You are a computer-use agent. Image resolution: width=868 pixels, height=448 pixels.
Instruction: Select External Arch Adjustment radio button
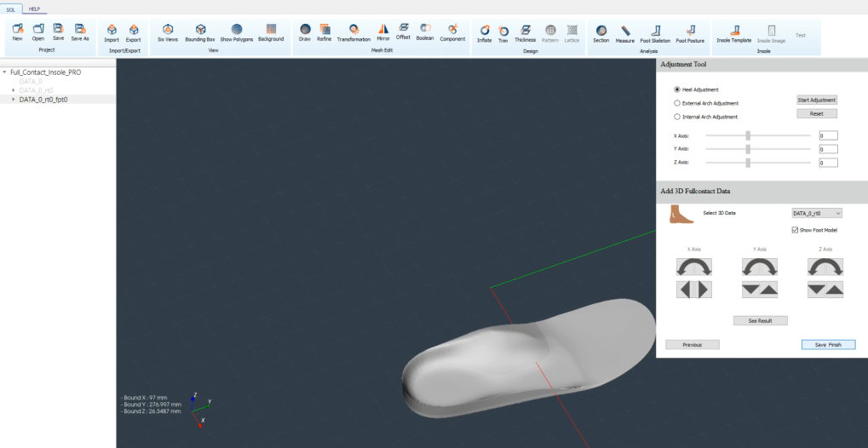point(677,103)
